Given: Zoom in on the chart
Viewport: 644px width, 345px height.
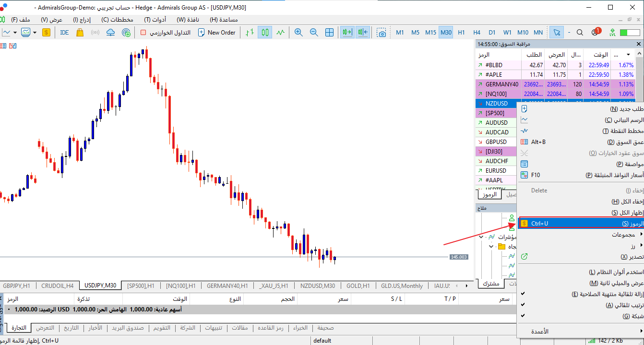Looking at the screenshot, I should coord(298,33).
